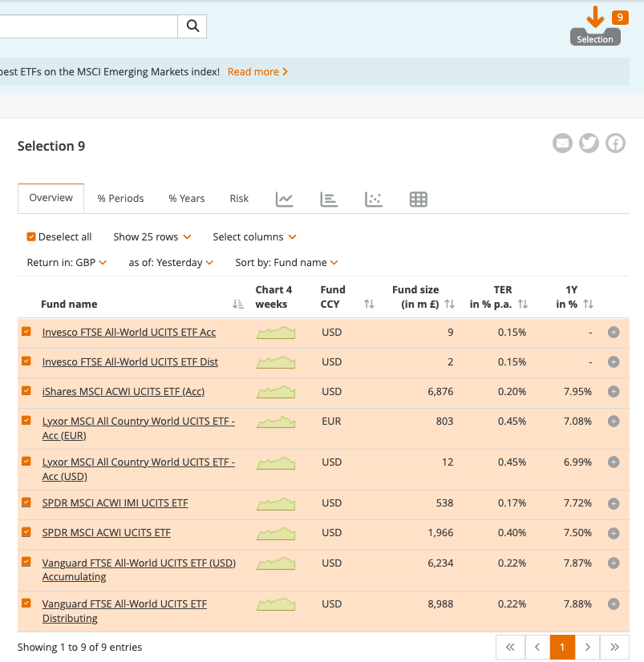The image size is (644, 662).
Task: Click the search magnifier icon
Action: [192, 26]
